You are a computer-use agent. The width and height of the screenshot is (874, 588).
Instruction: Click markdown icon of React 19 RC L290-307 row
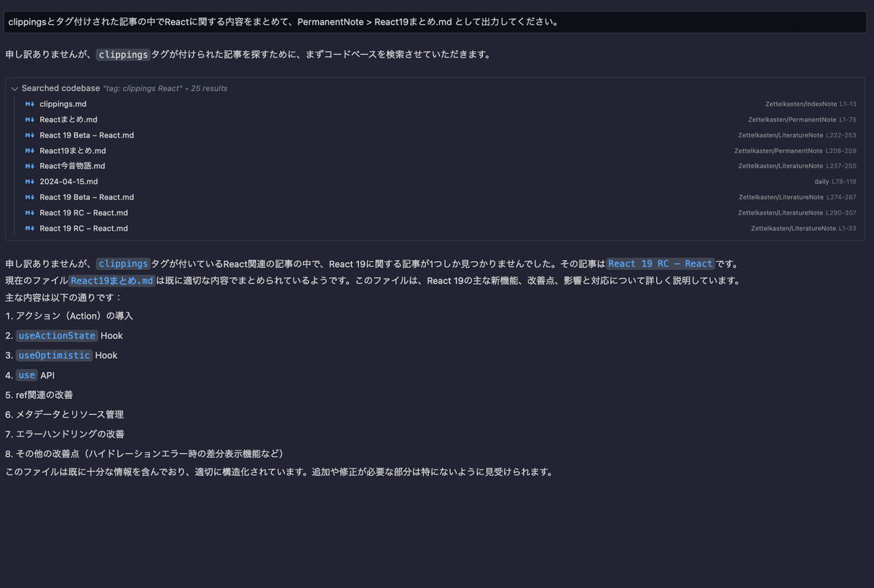pos(30,212)
